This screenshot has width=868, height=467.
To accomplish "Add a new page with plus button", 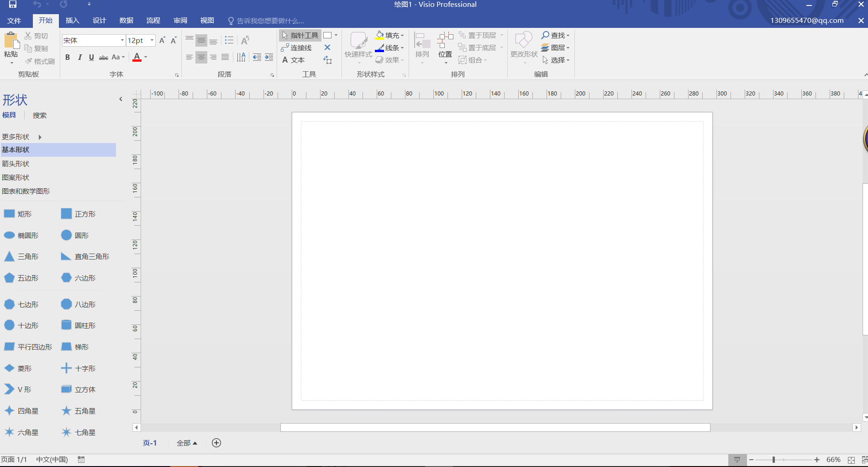I will [x=216, y=443].
